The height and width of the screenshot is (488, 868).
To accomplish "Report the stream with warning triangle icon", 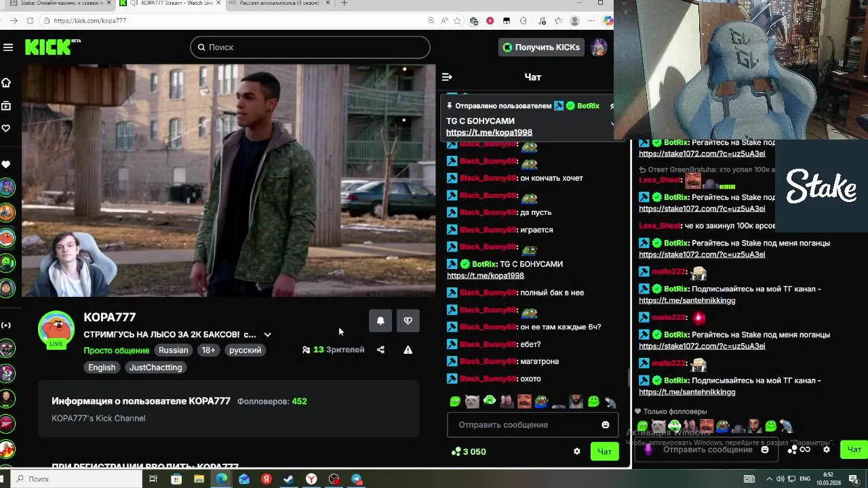I will [x=408, y=350].
